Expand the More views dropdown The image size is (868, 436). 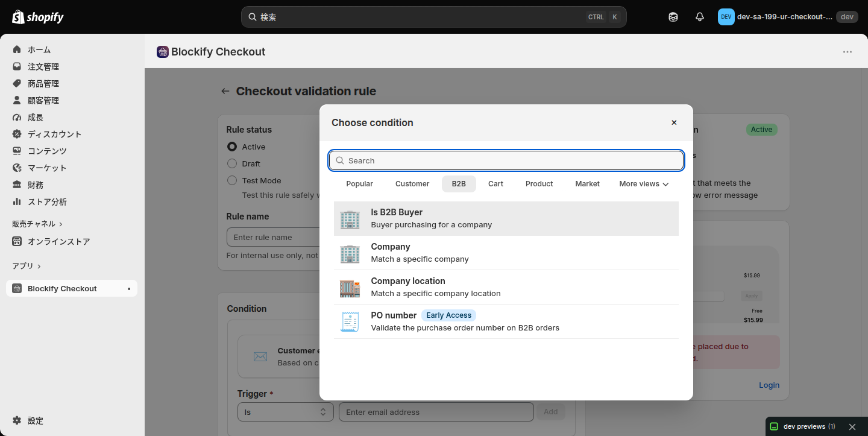(644, 184)
